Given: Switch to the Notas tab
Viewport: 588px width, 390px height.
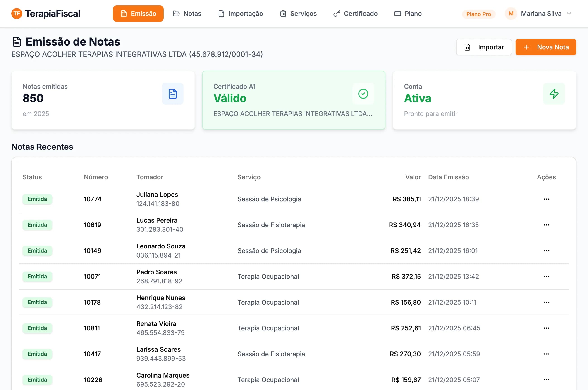Looking at the screenshot, I should point(187,13).
